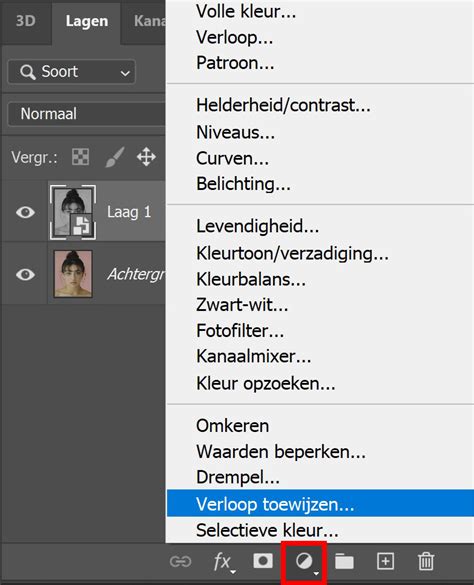Image resolution: width=474 pixels, height=585 pixels.
Task: Lock transparent pixels checkerboard icon
Action: [x=81, y=157]
